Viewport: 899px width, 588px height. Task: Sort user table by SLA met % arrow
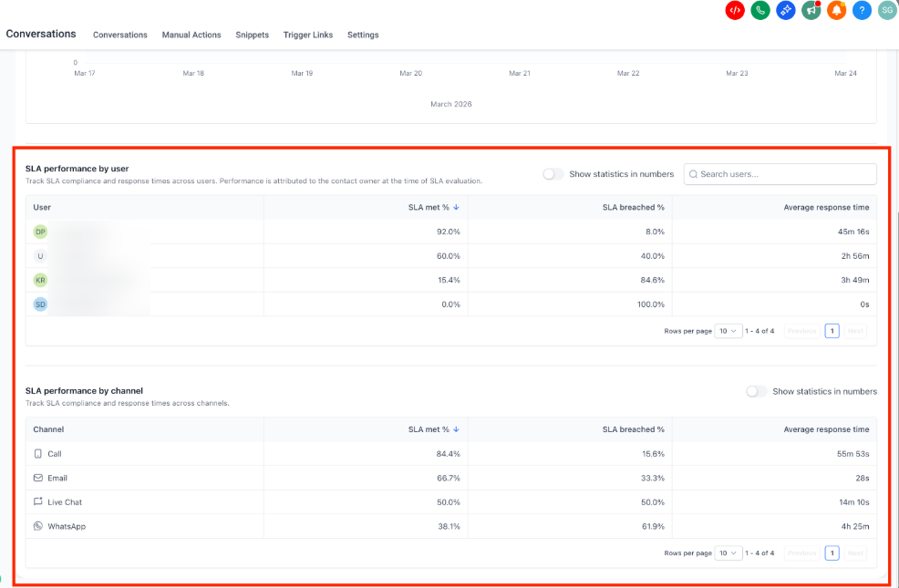pyautogui.click(x=457, y=208)
